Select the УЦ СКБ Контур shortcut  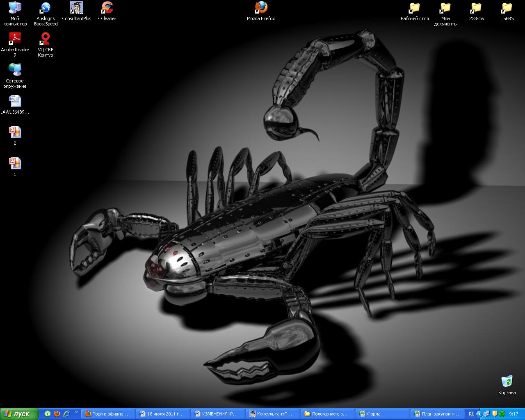[x=46, y=39]
